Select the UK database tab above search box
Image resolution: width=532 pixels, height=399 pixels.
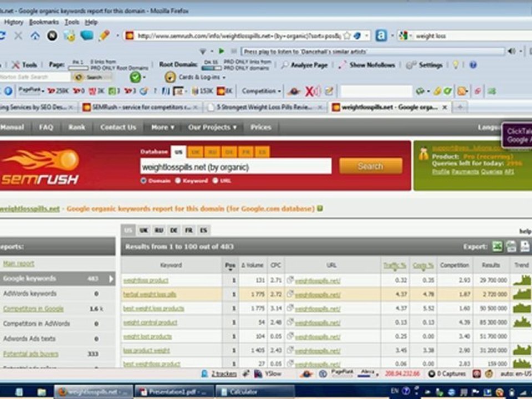pyautogui.click(x=195, y=152)
